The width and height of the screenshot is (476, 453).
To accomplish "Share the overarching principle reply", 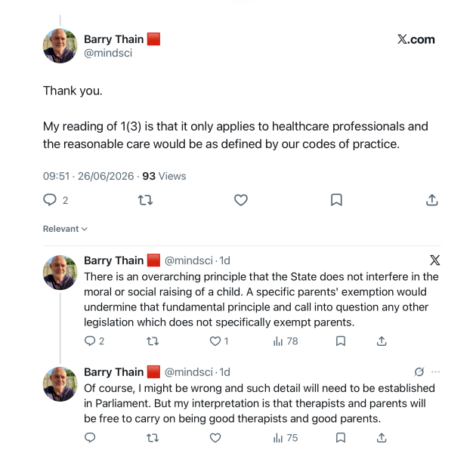I will click(382, 341).
